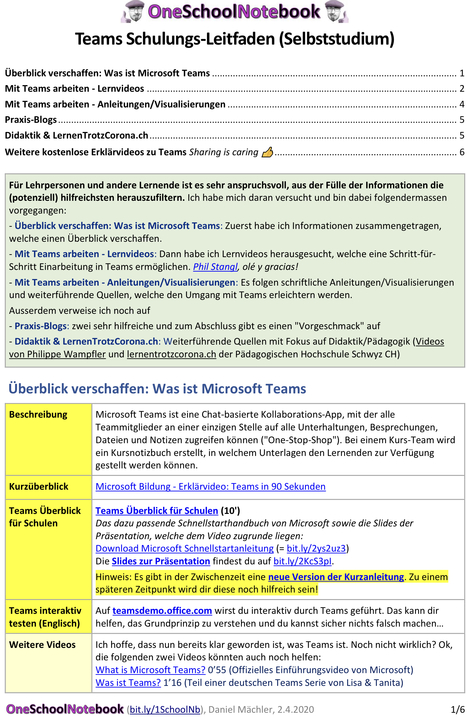Image resolution: width=467 pixels, height=717 pixels.
Task: Open footer link bit.ly/1SchoolNb
Action: click(x=165, y=710)
